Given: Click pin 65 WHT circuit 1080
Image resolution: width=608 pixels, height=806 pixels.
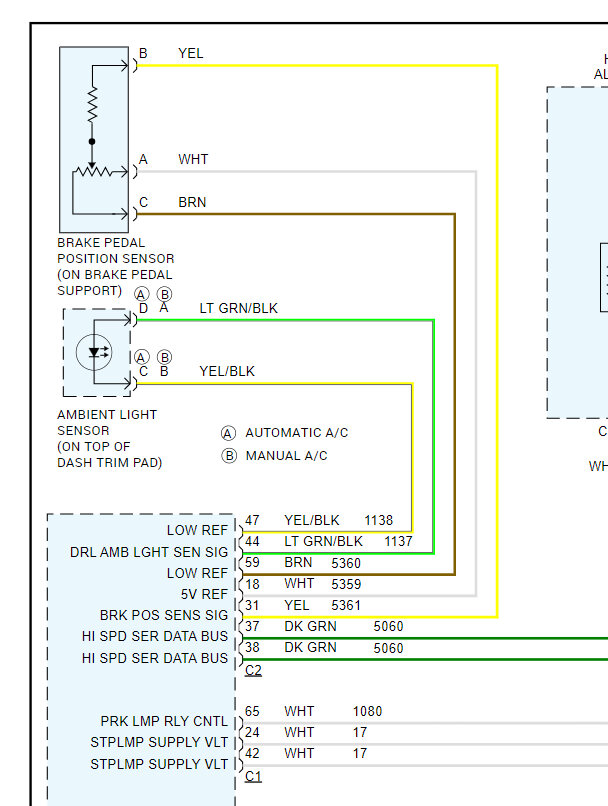Looking at the screenshot, I should pyautogui.click(x=314, y=711).
